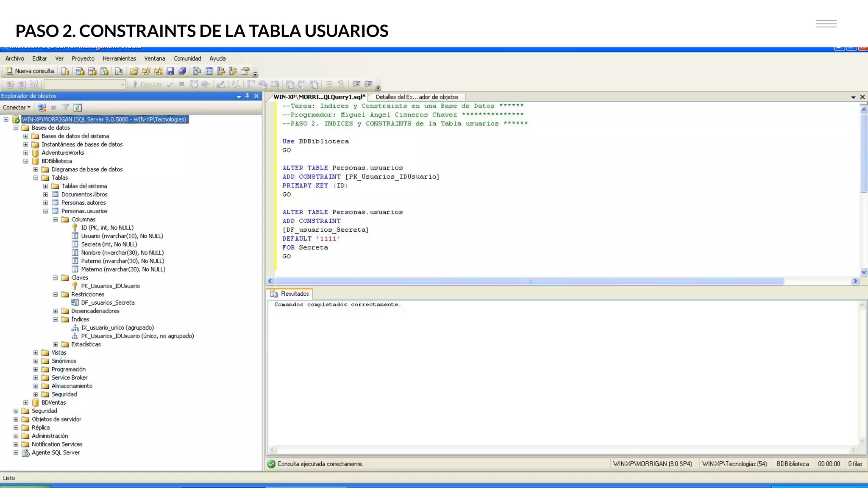Open the Comunidad menu
Viewport: 868px width, 488px height.
click(x=187, y=58)
